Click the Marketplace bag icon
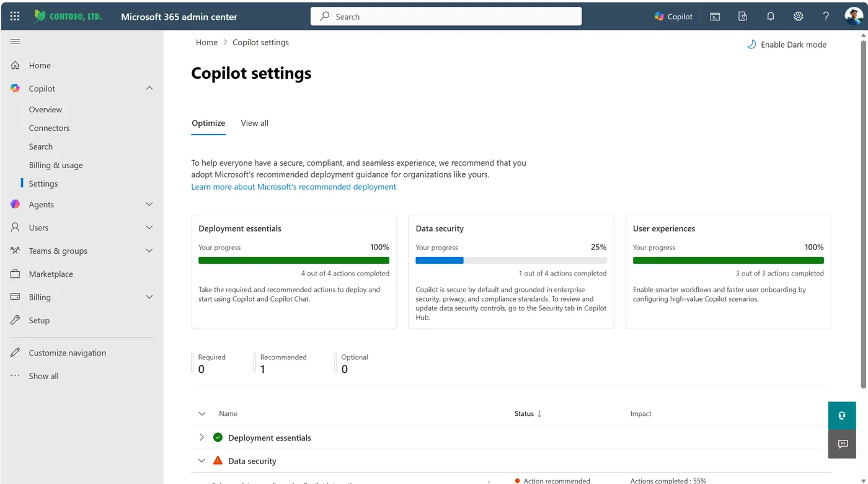This screenshot has width=868, height=484. tap(15, 274)
